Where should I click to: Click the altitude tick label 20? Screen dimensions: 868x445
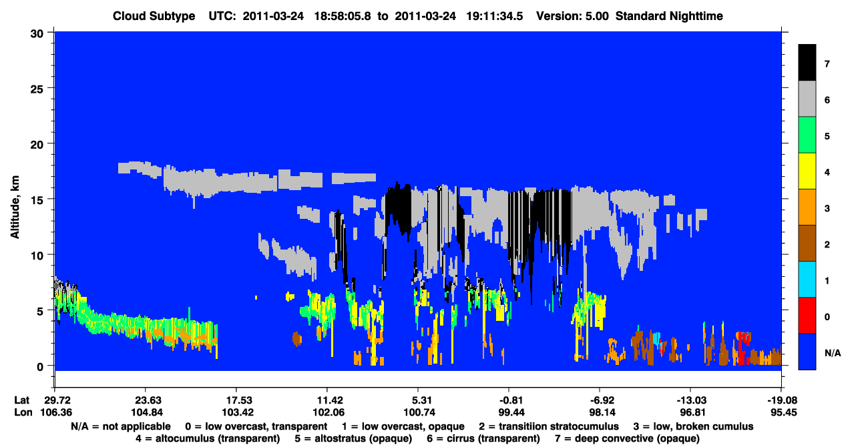39,143
